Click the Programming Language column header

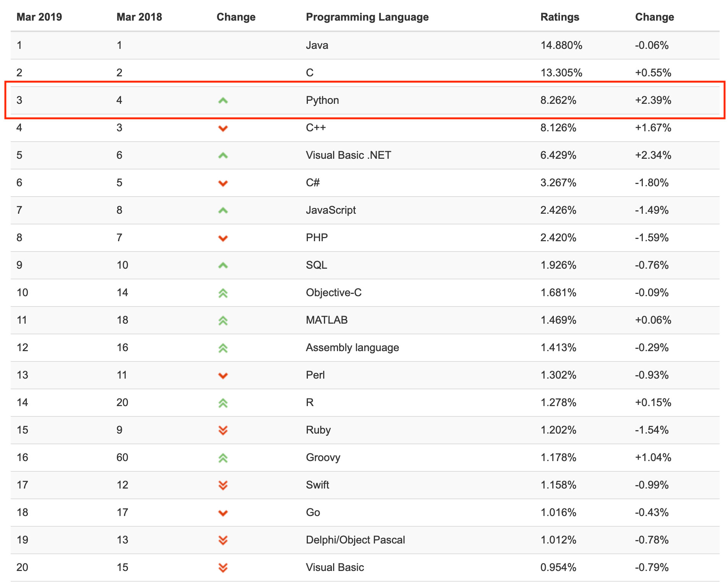tap(367, 17)
